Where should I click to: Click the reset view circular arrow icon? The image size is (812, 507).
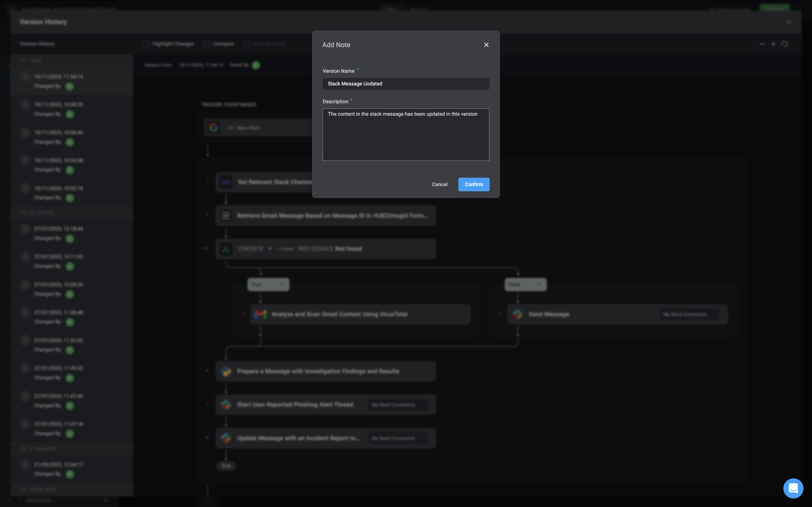[784, 44]
